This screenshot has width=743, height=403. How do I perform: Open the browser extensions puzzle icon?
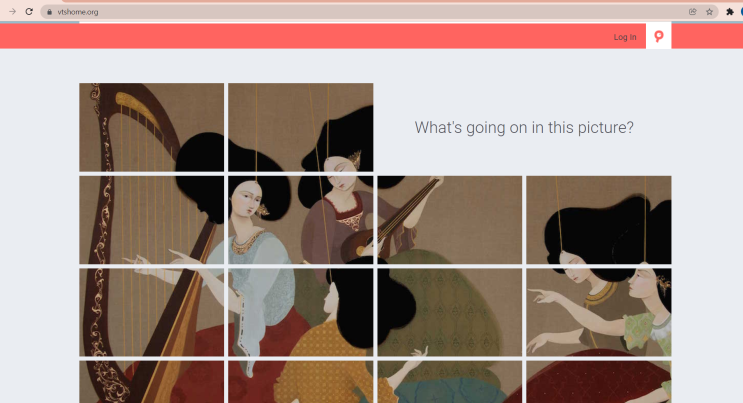pyautogui.click(x=730, y=12)
